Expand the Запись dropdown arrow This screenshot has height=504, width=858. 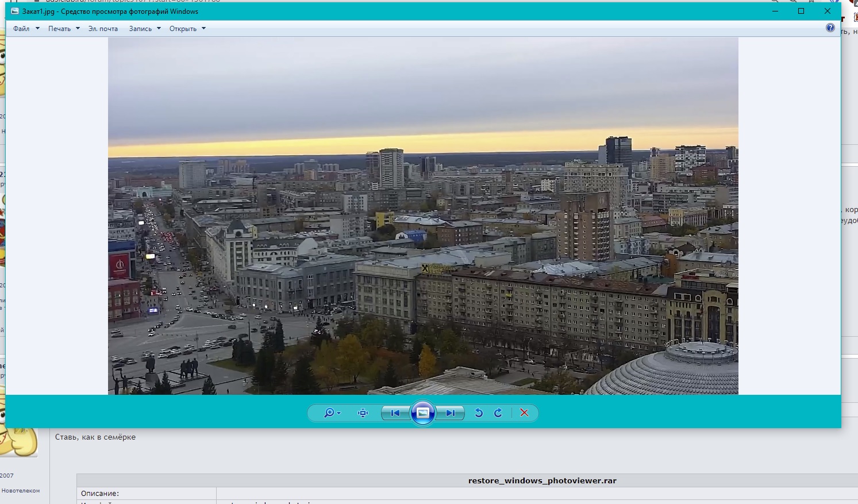[x=159, y=28]
